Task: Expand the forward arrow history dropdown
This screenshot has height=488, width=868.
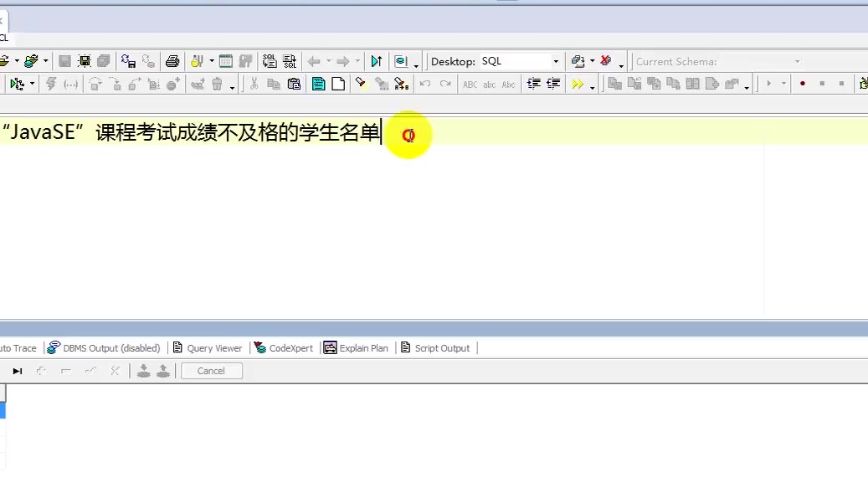Action: tap(357, 61)
